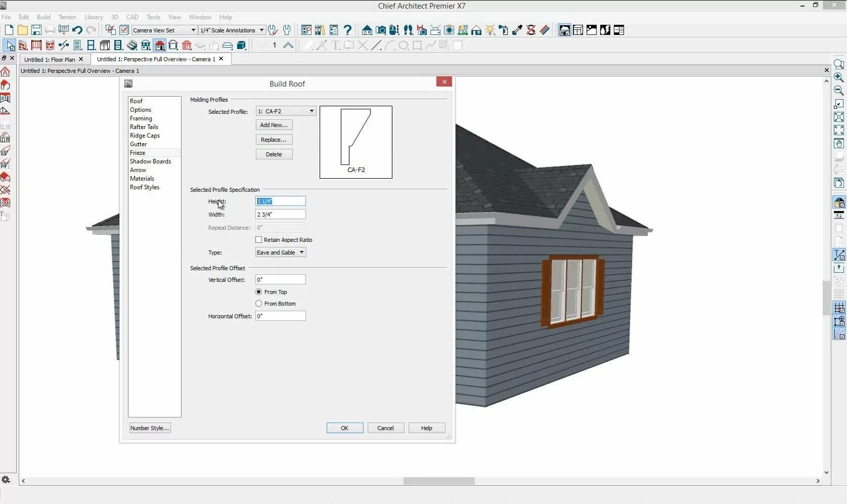847x504 pixels.
Task: Select the material spray can painter
Action: pos(503,30)
